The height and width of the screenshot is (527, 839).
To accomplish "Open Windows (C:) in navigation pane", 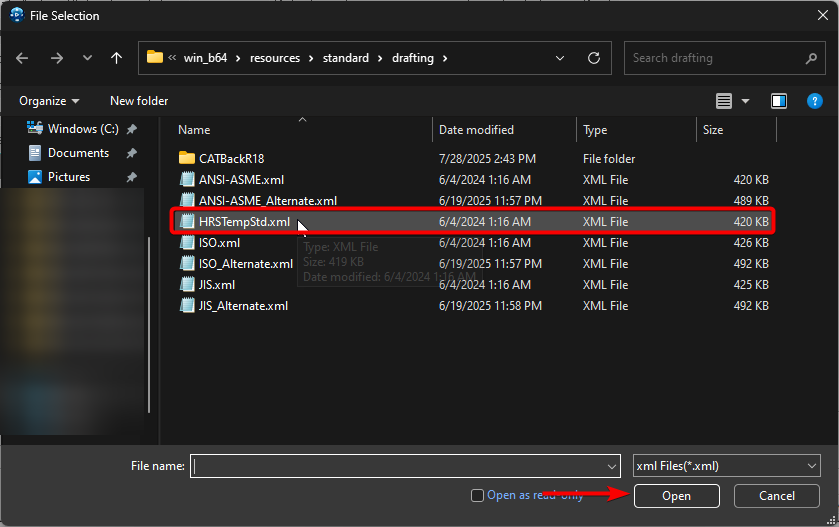I will pos(83,129).
